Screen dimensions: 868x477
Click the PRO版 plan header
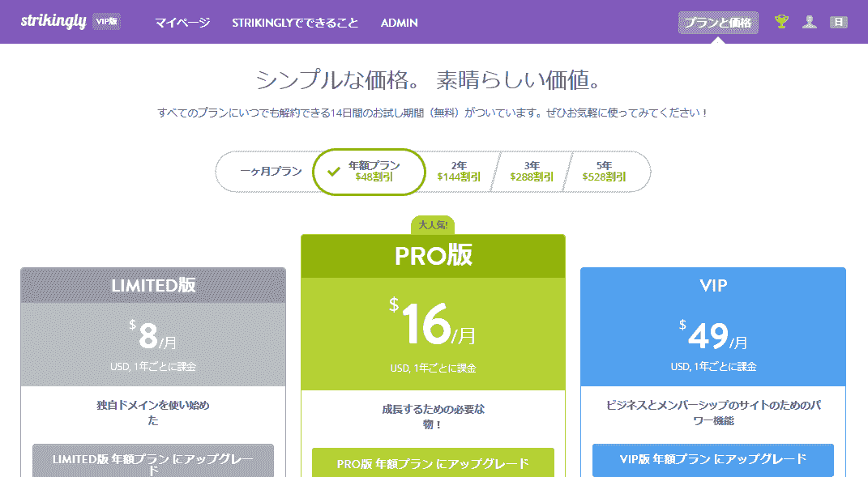pyautogui.click(x=433, y=256)
